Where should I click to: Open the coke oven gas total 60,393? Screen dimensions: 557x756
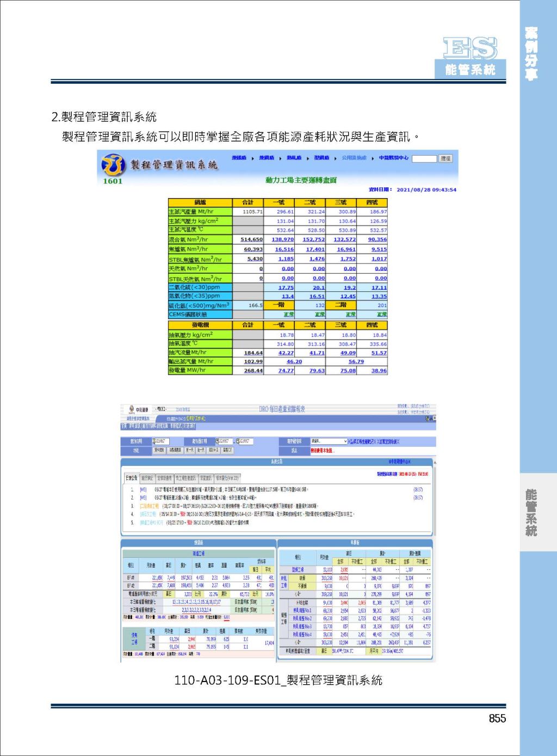click(253, 249)
